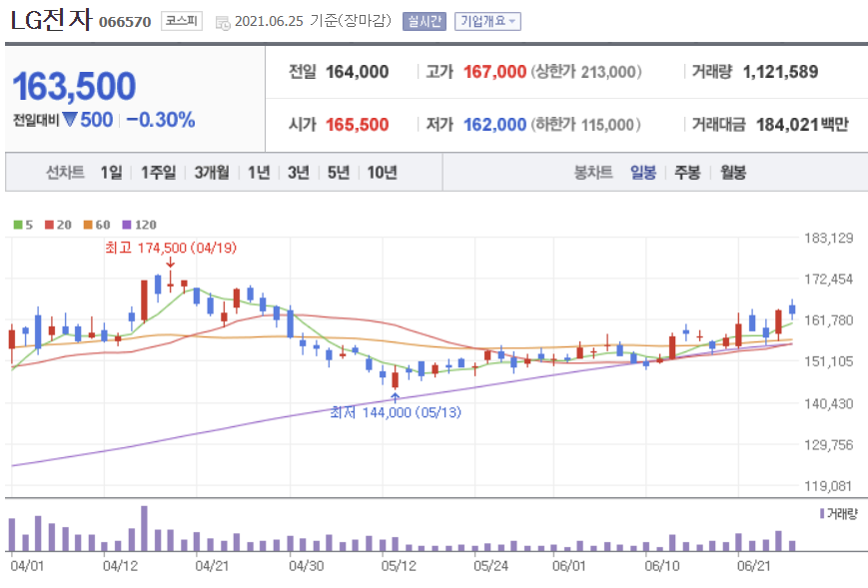The width and height of the screenshot is (868, 588).
Task: Click the 상한가 213,000 upper limit text
Action: (586, 72)
